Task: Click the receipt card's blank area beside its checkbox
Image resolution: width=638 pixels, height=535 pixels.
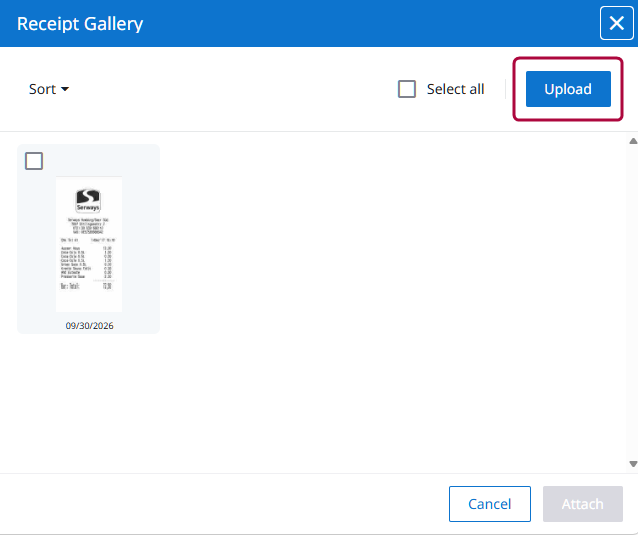Action: [x=101, y=161]
